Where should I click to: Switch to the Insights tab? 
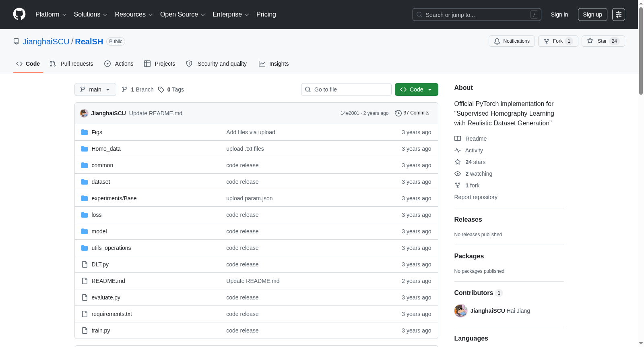(274, 64)
